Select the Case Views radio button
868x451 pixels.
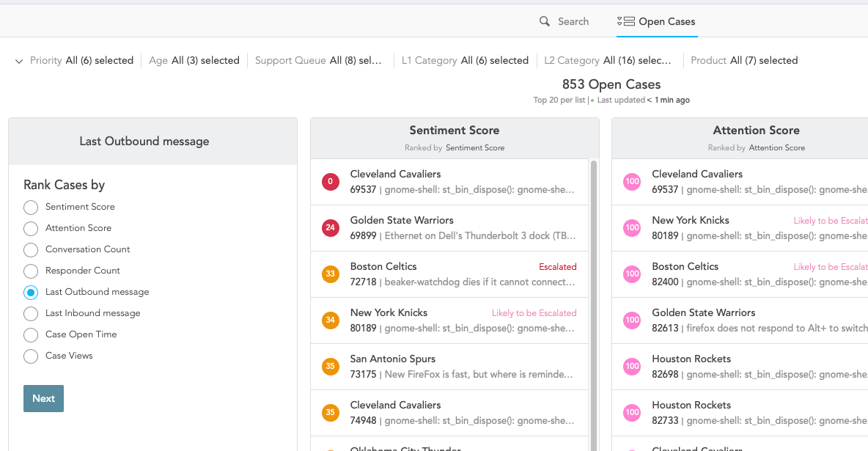[31, 356]
